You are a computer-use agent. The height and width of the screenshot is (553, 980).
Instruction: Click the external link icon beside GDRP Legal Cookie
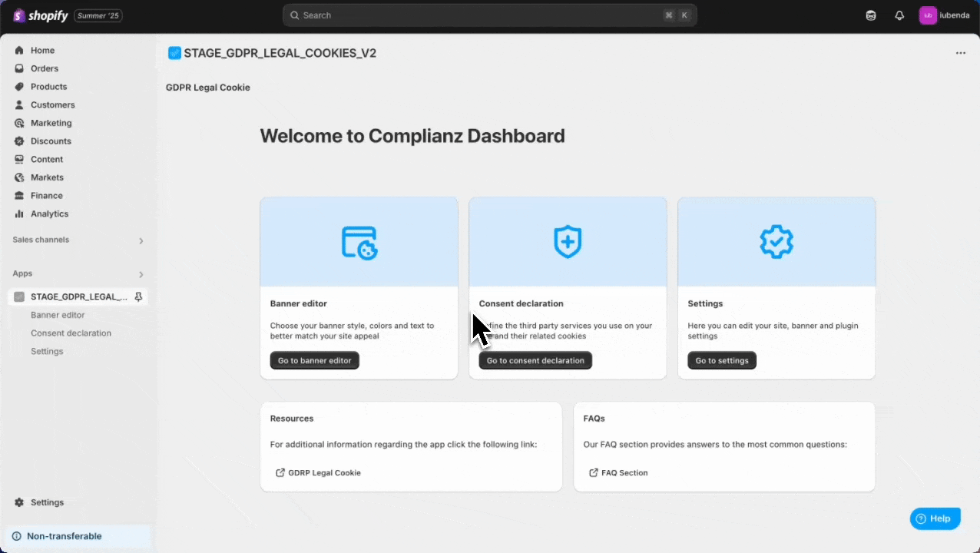tap(280, 473)
